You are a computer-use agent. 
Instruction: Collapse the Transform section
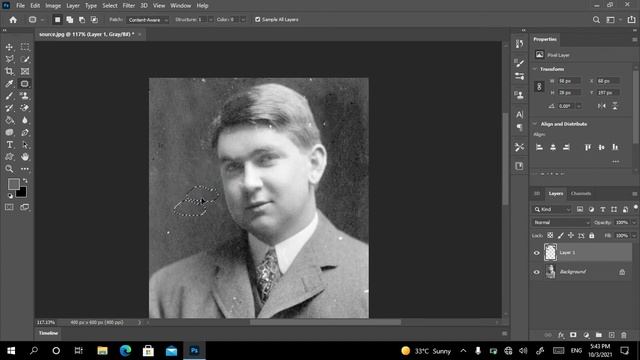(535, 69)
